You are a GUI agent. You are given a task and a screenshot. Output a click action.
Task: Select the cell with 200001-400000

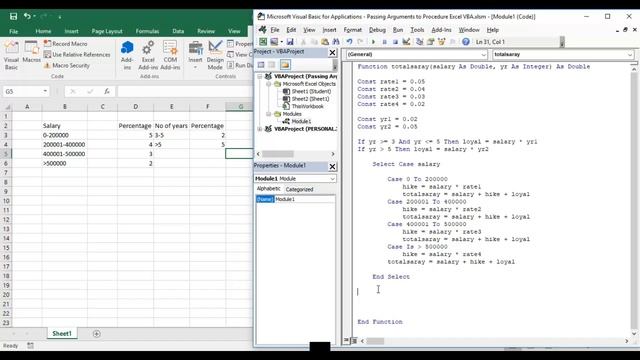click(64, 144)
